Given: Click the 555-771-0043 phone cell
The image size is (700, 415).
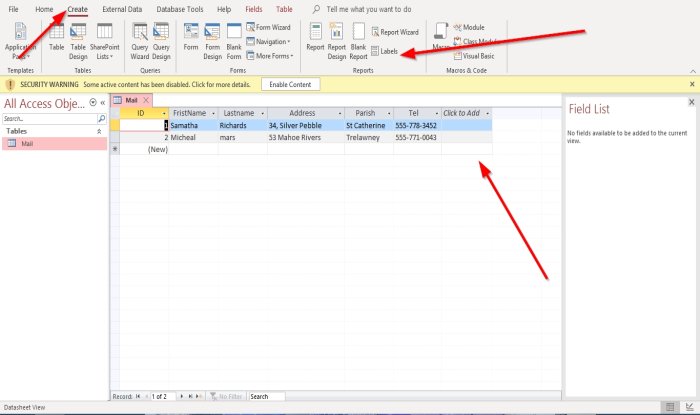Looking at the screenshot, I should pyautogui.click(x=417, y=137).
